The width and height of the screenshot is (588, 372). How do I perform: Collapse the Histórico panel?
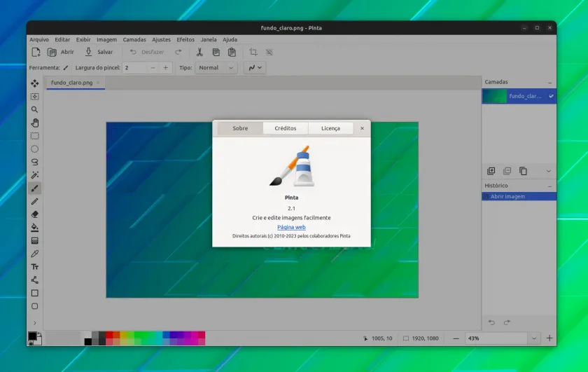tap(549, 186)
